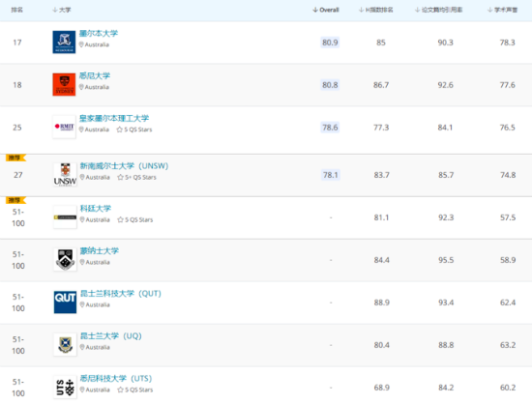Click the QS Stars star icon for 科廷大学
Image resolution: width=532 pixels, height=404 pixels.
[x=121, y=219]
